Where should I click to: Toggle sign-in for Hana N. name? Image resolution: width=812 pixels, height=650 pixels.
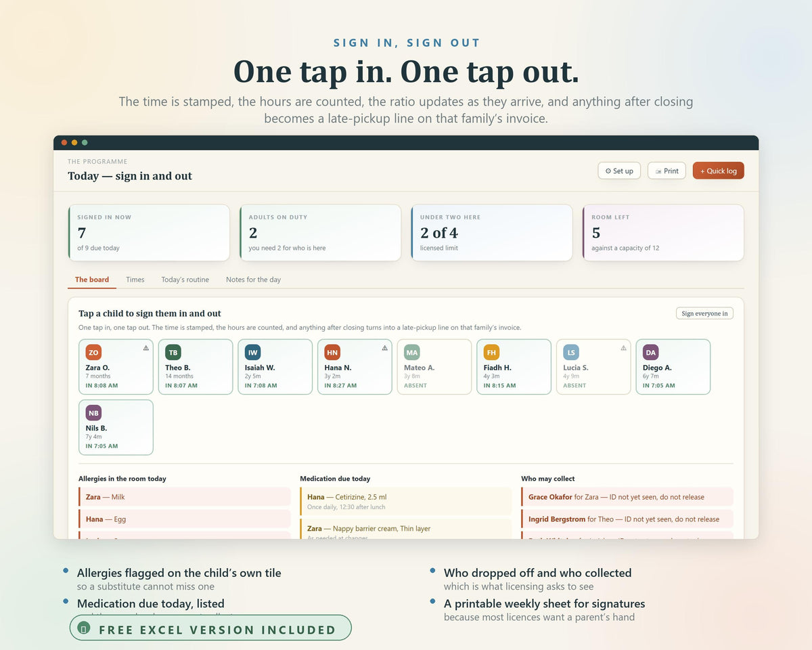[x=338, y=368]
